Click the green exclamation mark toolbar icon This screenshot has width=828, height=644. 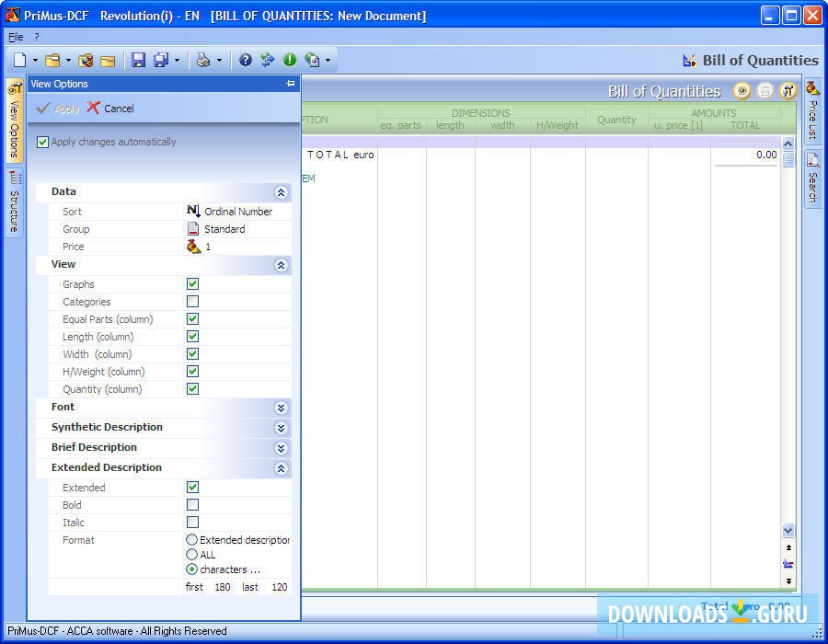tap(290, 61)
